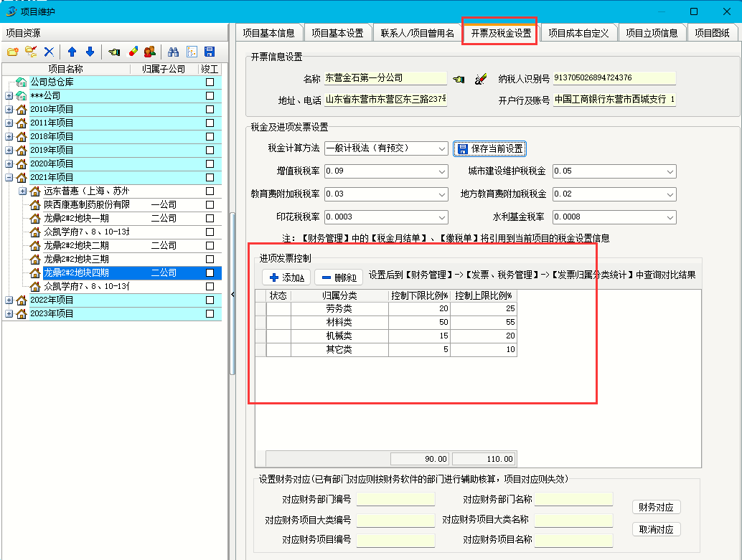Open the 增值税税率 dropdown list
The width and height of the screenshot is (742, 560).
click(442, 171)
